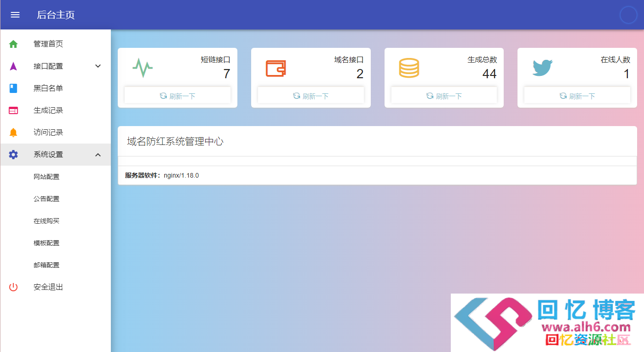This screenshot has height=352, width=644.
Task: Click the gear icon for 系统设置
Action: click(13, 155)
